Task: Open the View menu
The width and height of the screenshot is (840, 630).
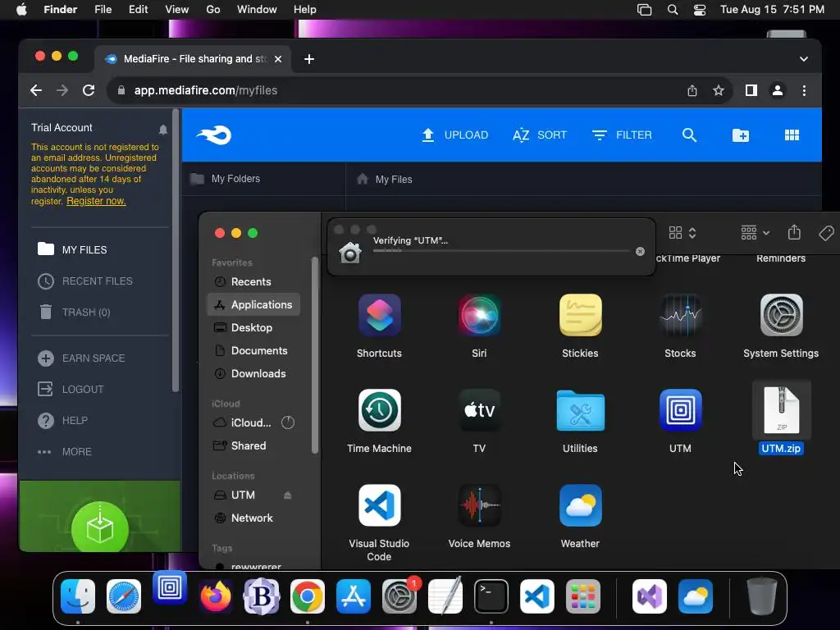Action: point(177,10)
